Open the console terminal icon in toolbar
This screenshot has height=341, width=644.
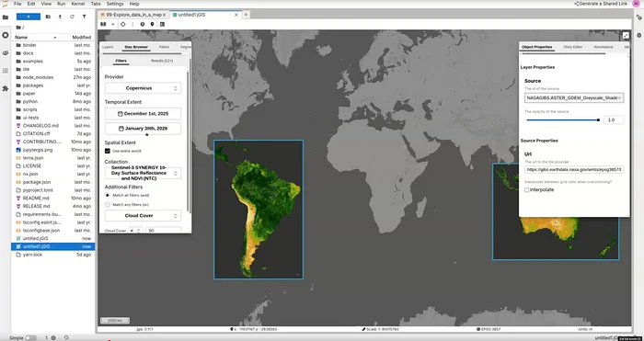[162, 24]
